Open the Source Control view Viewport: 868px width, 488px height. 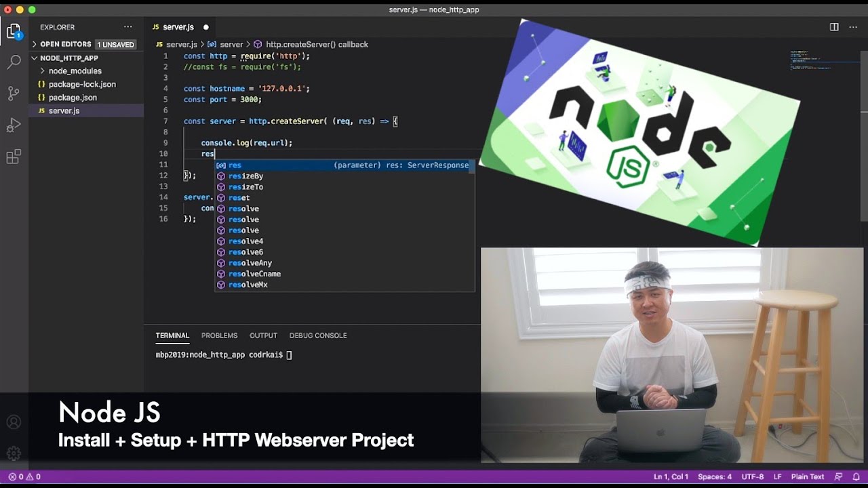point(14,94)
